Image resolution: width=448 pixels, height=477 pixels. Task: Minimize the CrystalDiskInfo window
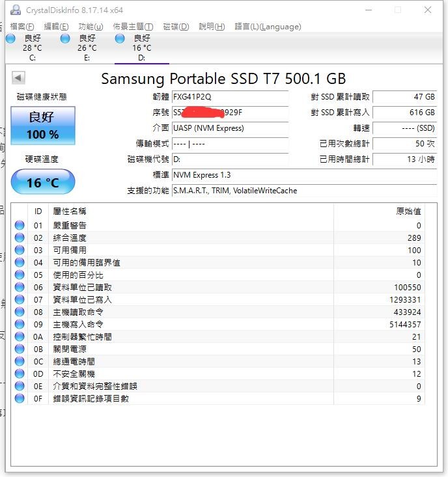click(369, 10)
